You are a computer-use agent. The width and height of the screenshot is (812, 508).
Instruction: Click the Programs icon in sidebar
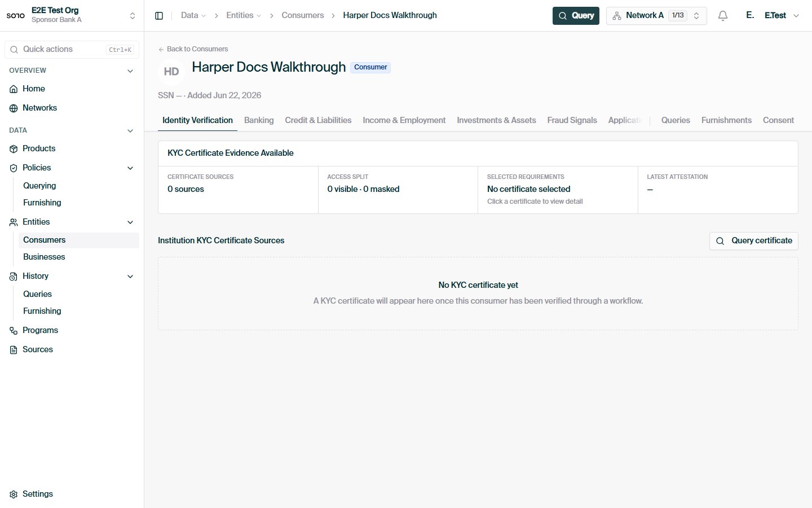point(14,331)
